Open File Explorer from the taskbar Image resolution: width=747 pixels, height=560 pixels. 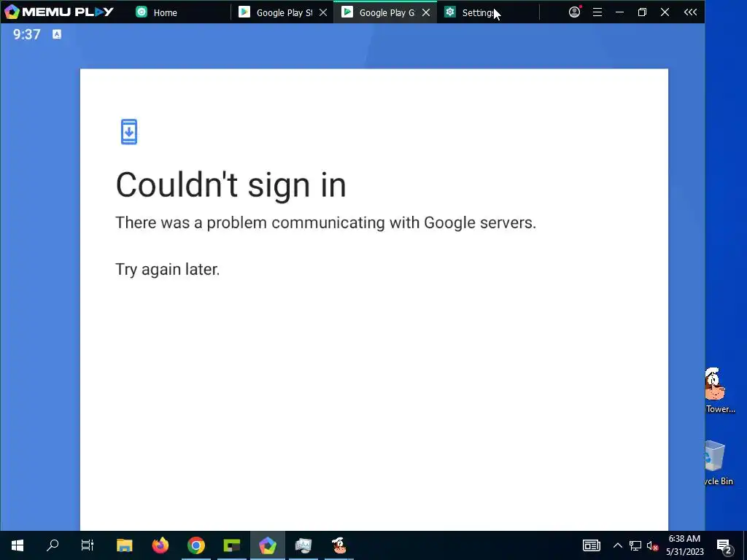(x=124, y=545)
